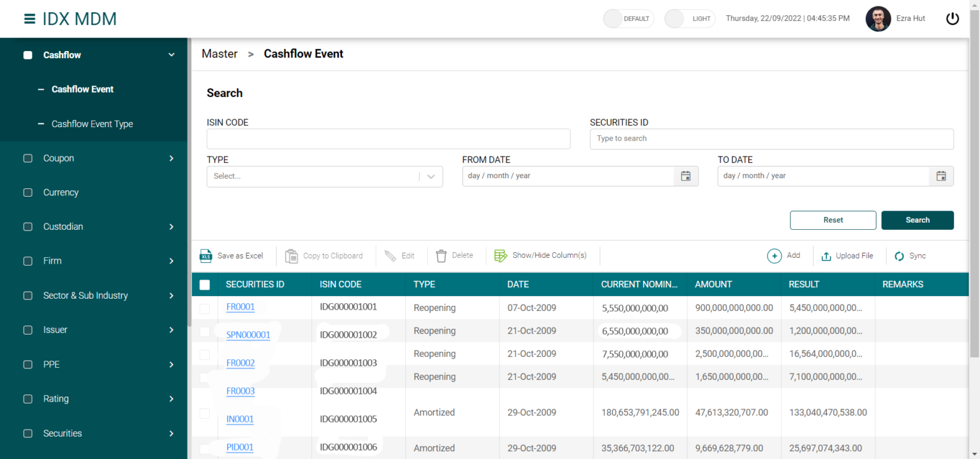
Task: Click the Upload File icon
Action: click(x=826, y=256)
